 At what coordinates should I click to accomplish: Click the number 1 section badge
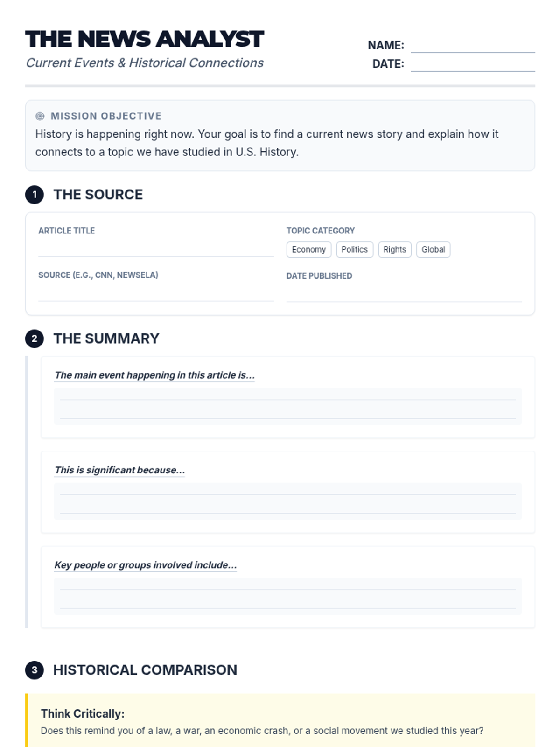point(35,195)
